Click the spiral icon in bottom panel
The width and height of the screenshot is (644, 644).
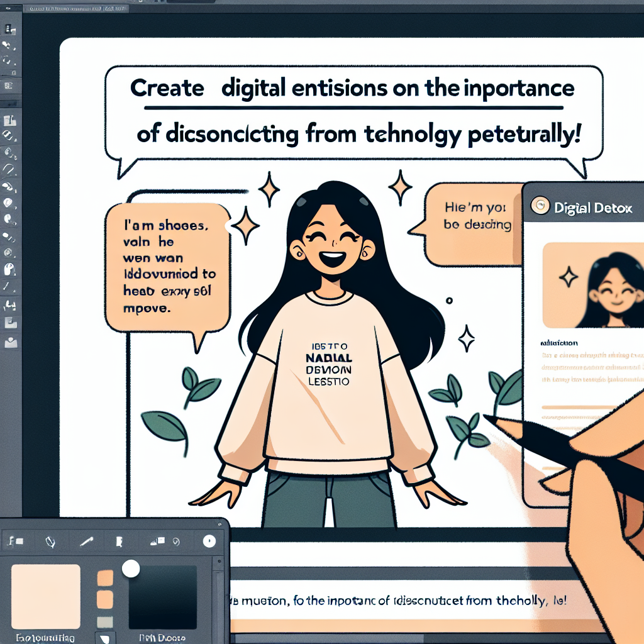coord(176,541)
